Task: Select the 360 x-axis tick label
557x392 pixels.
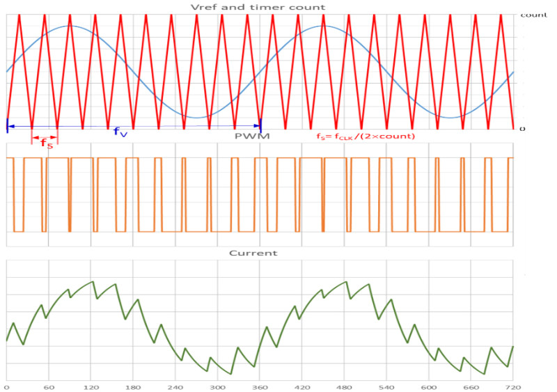Action: 260,386
